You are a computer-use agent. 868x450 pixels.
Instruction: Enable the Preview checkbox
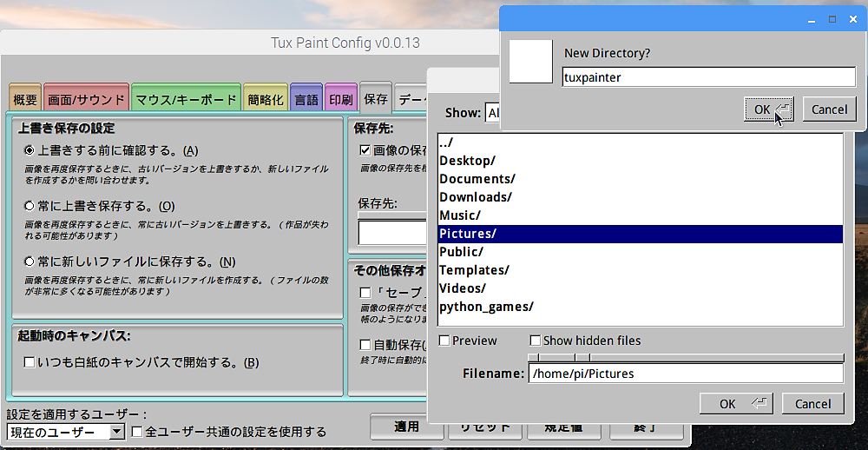coord(444,341)
